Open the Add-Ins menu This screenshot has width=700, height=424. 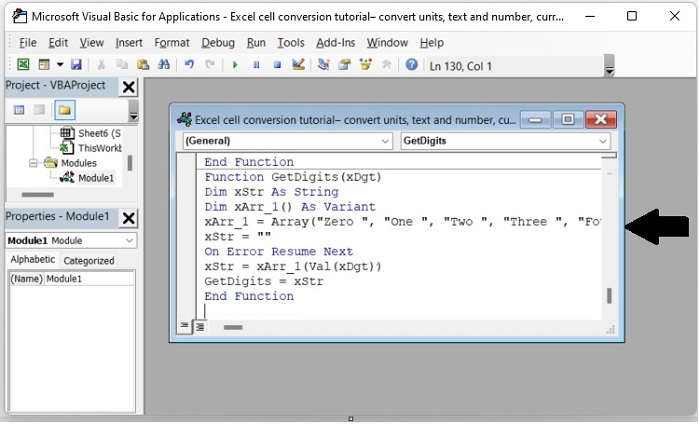coord(336,43)
